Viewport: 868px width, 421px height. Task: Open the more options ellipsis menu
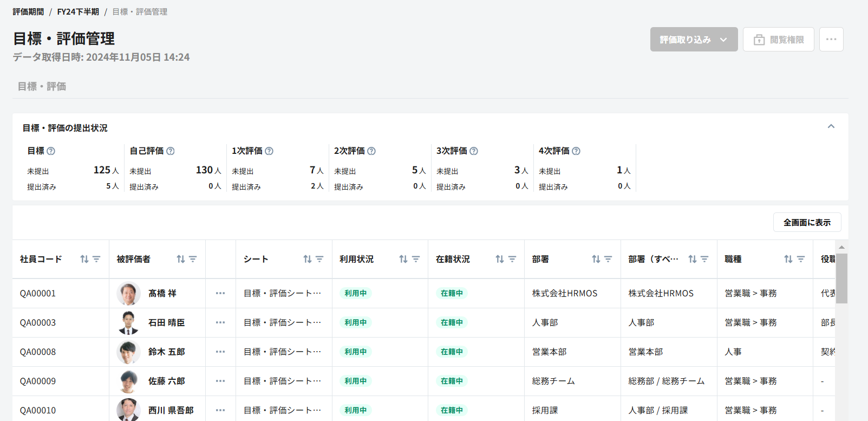(831, 40)
